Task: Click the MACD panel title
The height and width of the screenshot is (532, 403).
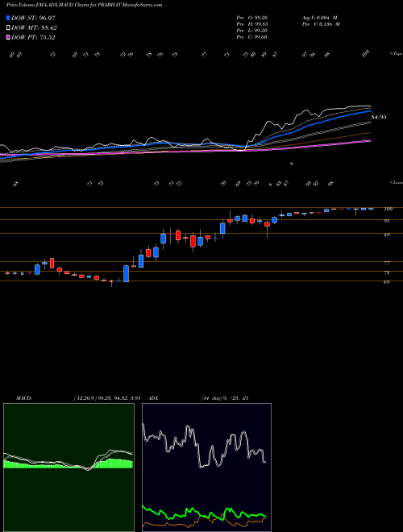Action: pos(24,398)
